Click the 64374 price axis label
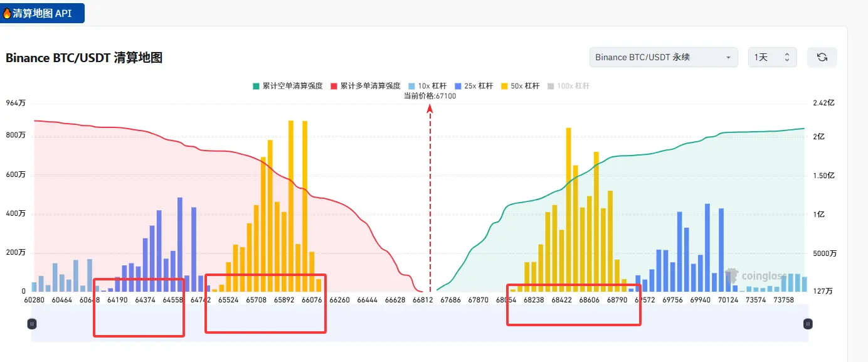The height and width of the screenshot is (362, 868). coord(145,301)
